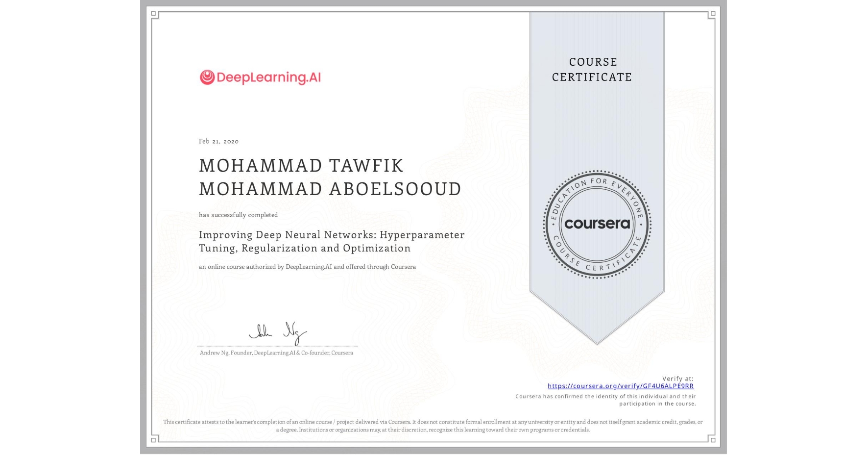868x455 pixels.
Task: Click the 'Andrew Ng, Founder, DeepLearning.AI' caption
Action: tap(276, 353)
